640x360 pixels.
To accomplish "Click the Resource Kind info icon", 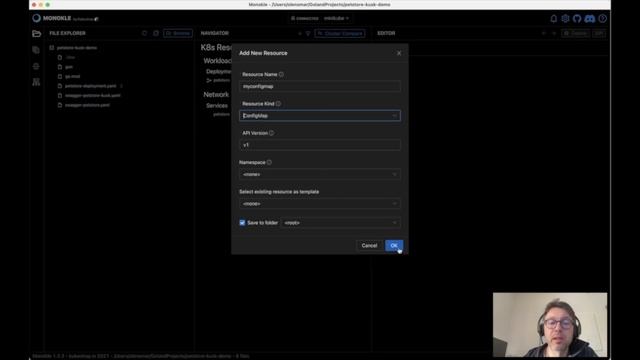I will (278, 104).
